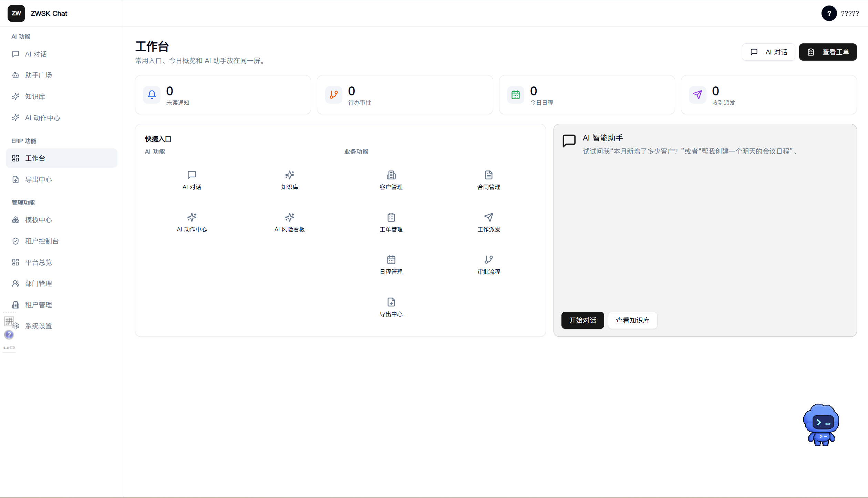Open AI 动作中心 shortcut icon

(192, 217)
